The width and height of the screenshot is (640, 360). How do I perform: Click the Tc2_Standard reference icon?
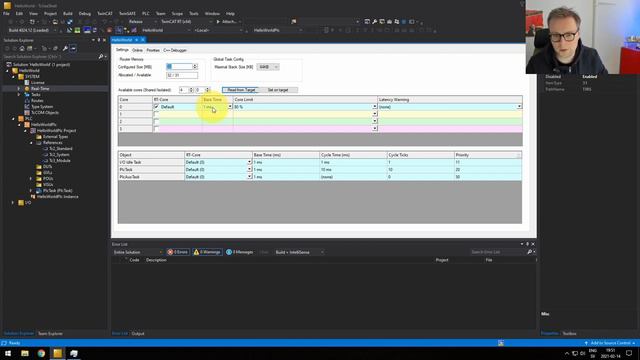[45, 149]
